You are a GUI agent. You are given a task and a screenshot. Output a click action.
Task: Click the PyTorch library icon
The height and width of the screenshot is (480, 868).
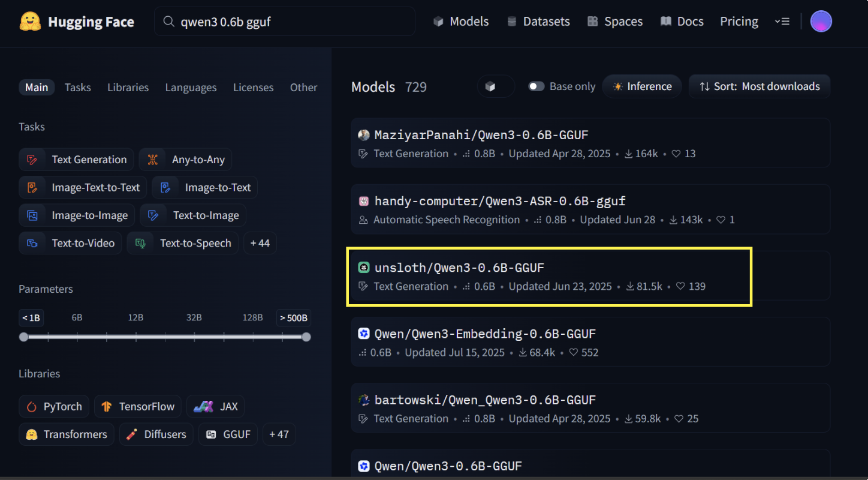tap(32, 406)
